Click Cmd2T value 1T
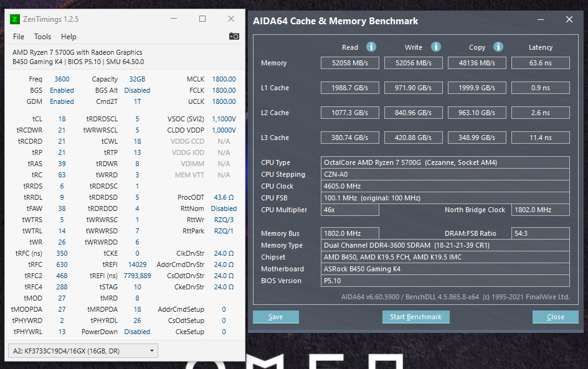Screen dimensions: 588x369 click(x=137, y=101)
